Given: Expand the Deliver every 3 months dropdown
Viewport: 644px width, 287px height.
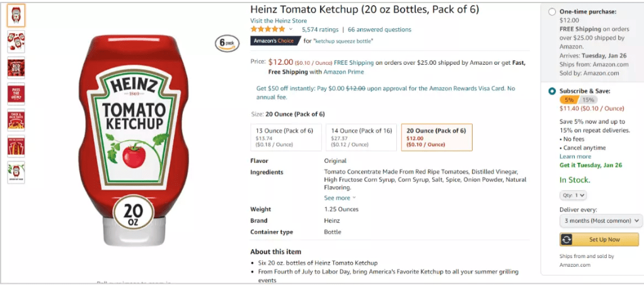Looking at the screenshot, I should (x=601, y=221).
